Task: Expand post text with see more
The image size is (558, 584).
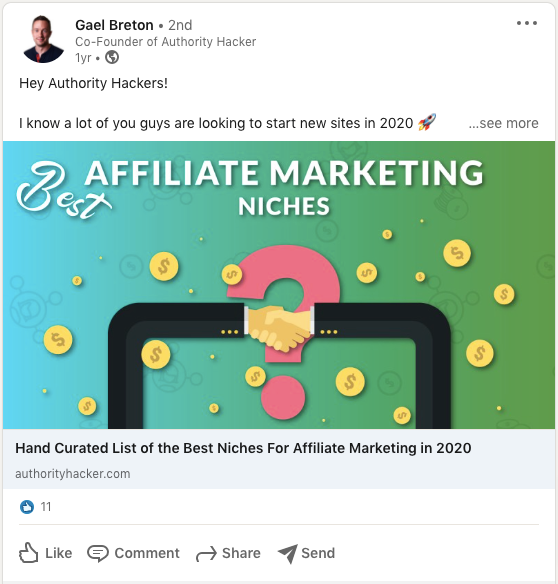Action: 503,123
